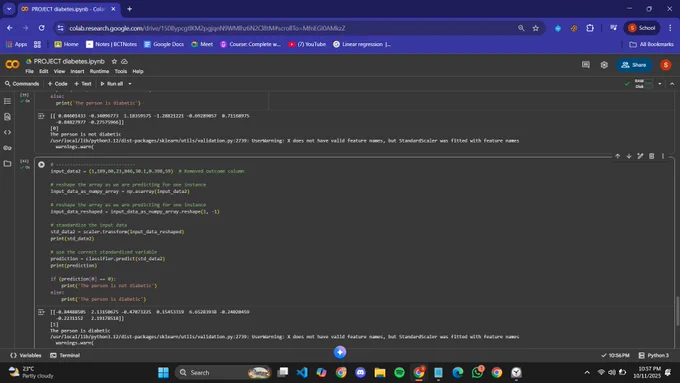The width and height of the screenshot is (680, 383).
Task: Open All Bookmarks folder
Action: click(651, 44)
